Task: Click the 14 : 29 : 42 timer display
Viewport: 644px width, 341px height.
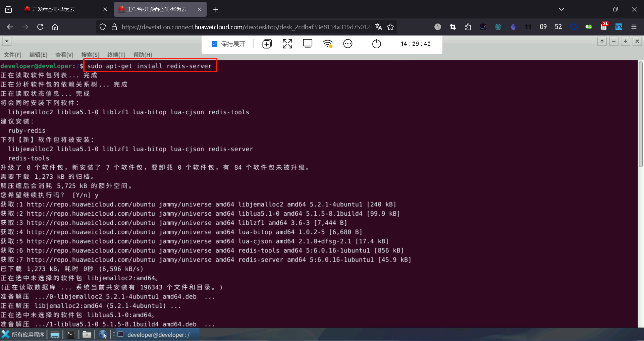Action: click(416, 44)
